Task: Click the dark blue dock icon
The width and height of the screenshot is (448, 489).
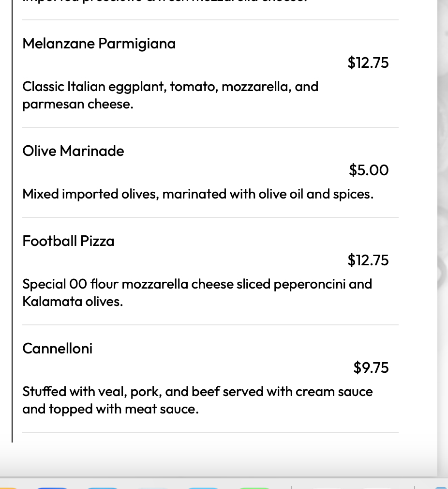Action: [x=52, y=487]
